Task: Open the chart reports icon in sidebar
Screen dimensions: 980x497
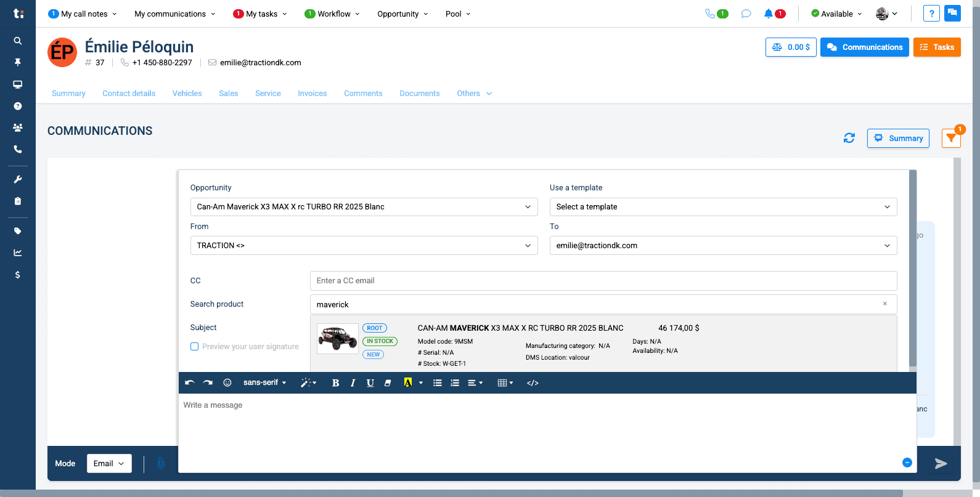Action: [18, 253]
